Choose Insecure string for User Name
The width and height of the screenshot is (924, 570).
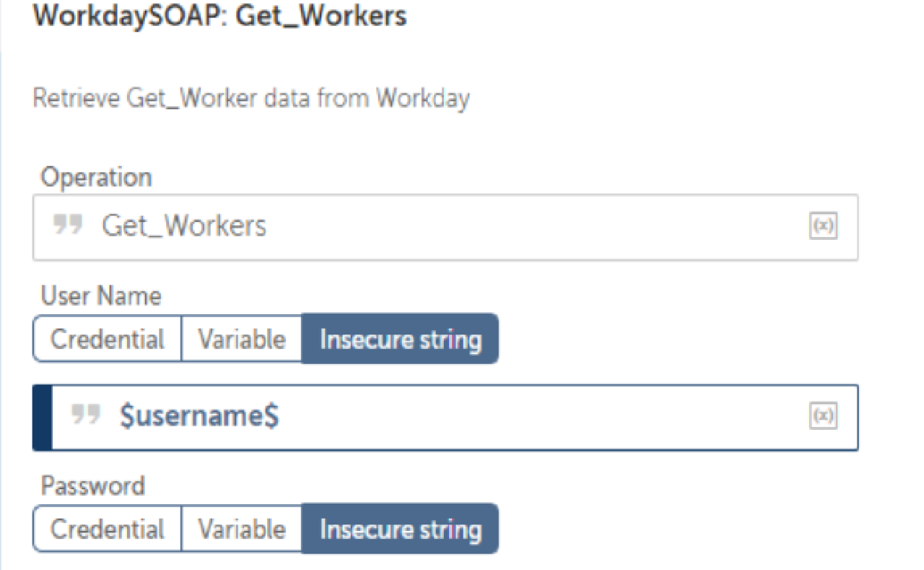[x=400, y=339]
